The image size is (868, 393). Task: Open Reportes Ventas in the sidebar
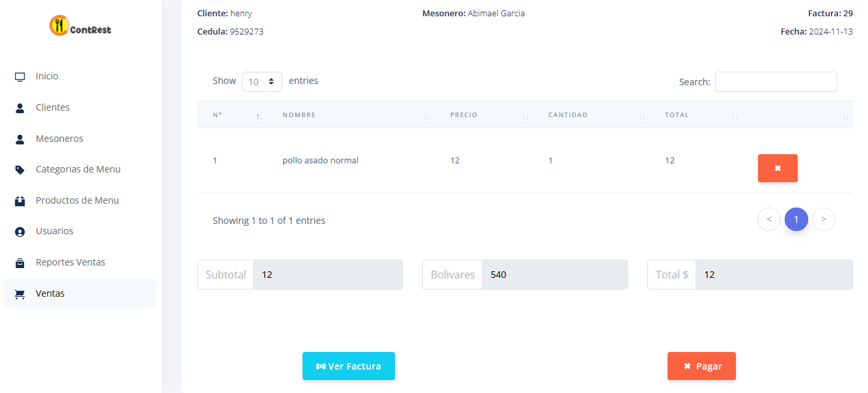tap(70, 262)
